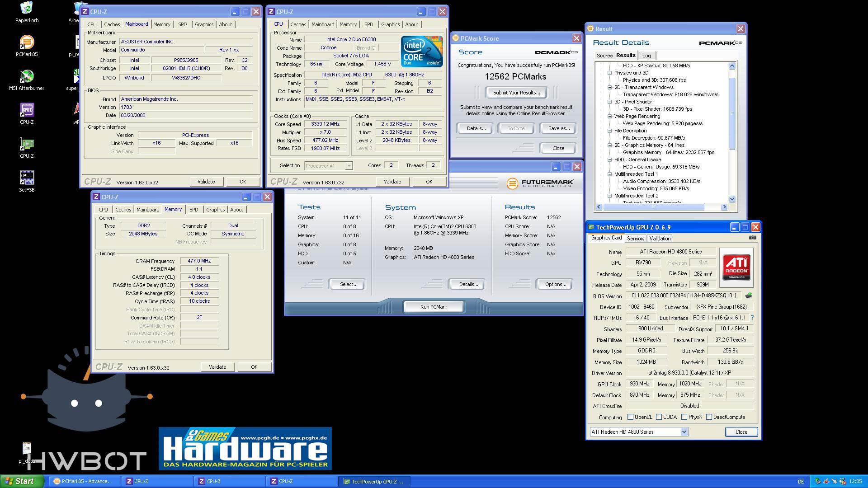This screenshot has height=488, width=868.
Task: Click Save as... in PCMark Score window
Action: pyautogui.click(x=559, y=128)
